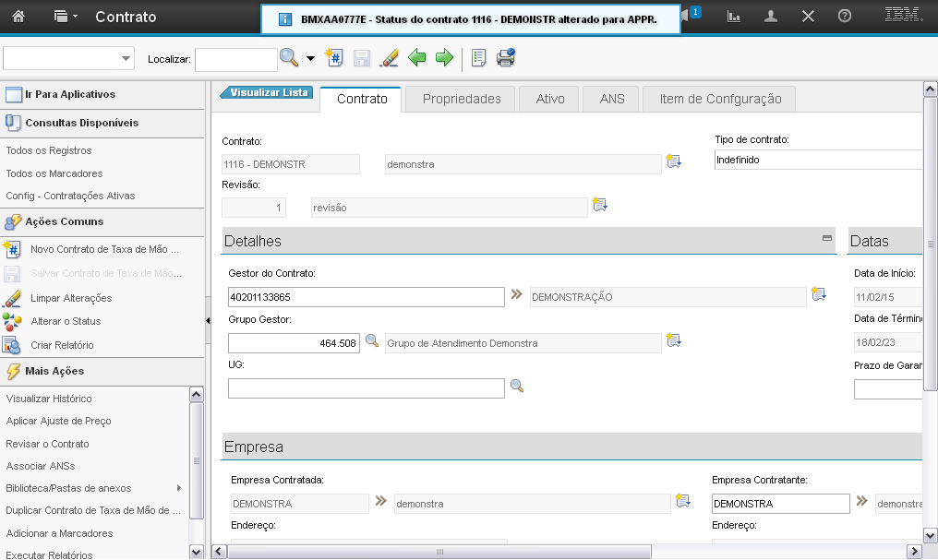Click main vertical scrollbar down arrow
The image size is (938, 560).
click(930, 535)
